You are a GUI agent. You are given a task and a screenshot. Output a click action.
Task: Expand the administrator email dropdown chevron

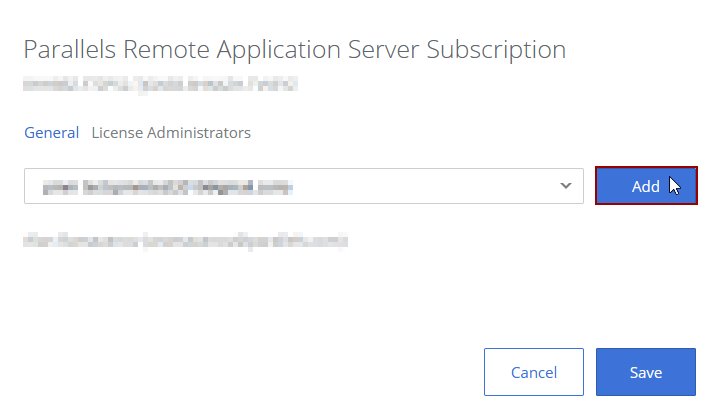(x=566, y=186)
